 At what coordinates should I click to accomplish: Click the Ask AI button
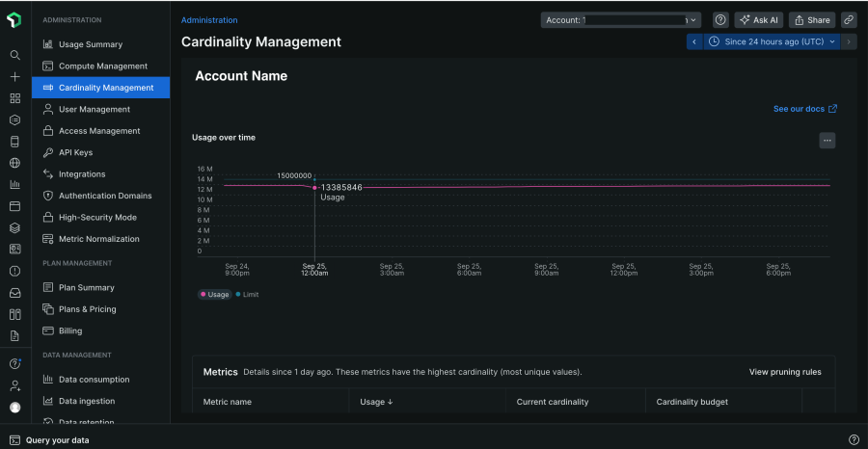click(758, 19)
